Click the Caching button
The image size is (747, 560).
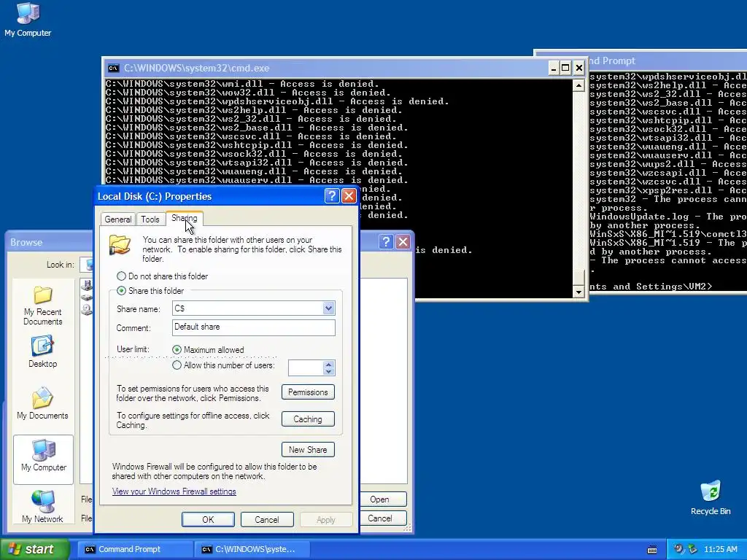(x=308, y=419)
